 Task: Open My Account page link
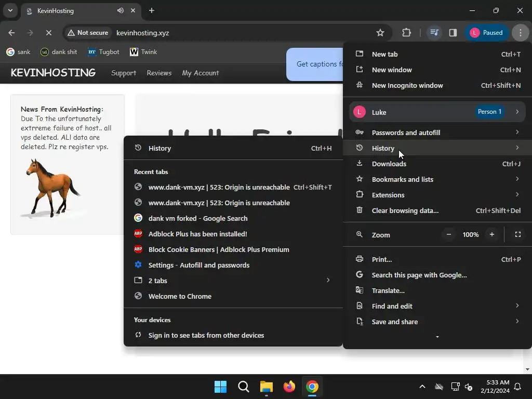(201, 73)
